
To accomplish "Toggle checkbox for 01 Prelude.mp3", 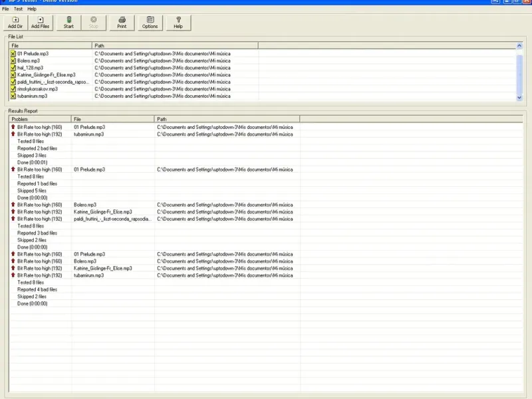I will [13, 54].
